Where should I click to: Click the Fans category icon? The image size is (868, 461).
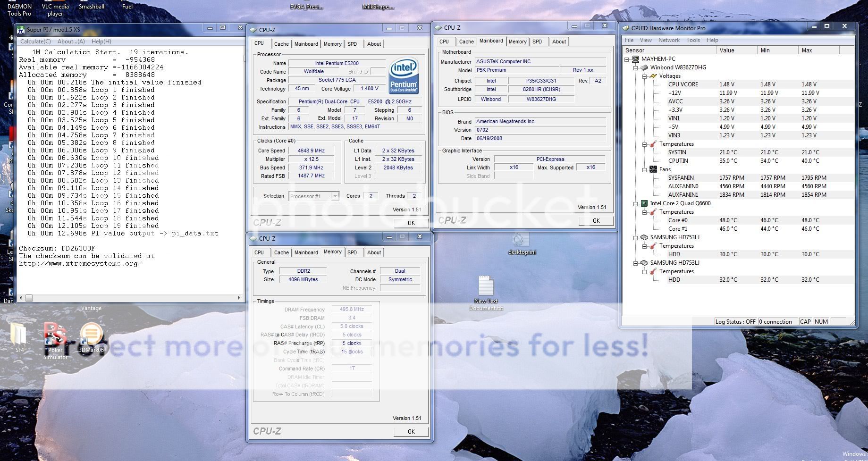coord(653,169)
